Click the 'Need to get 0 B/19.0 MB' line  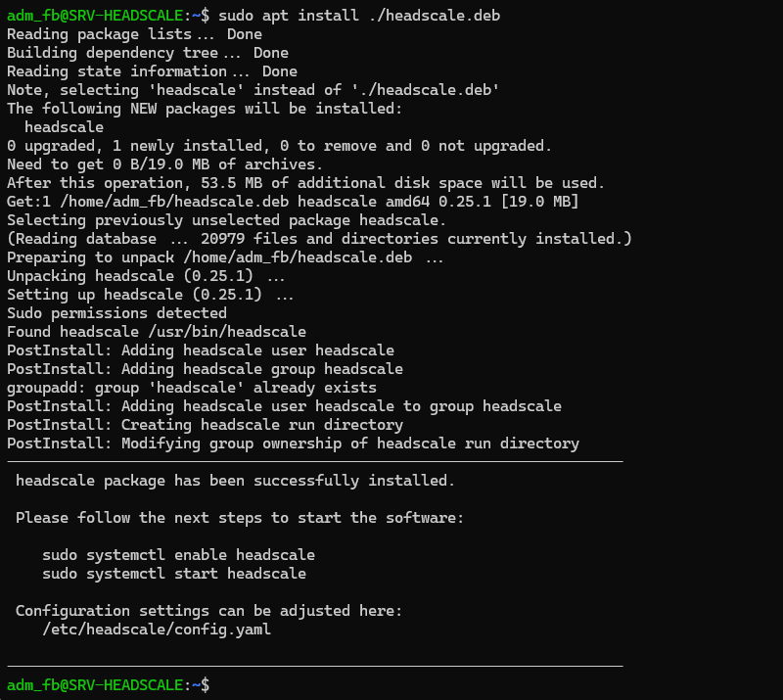[164, 164]
